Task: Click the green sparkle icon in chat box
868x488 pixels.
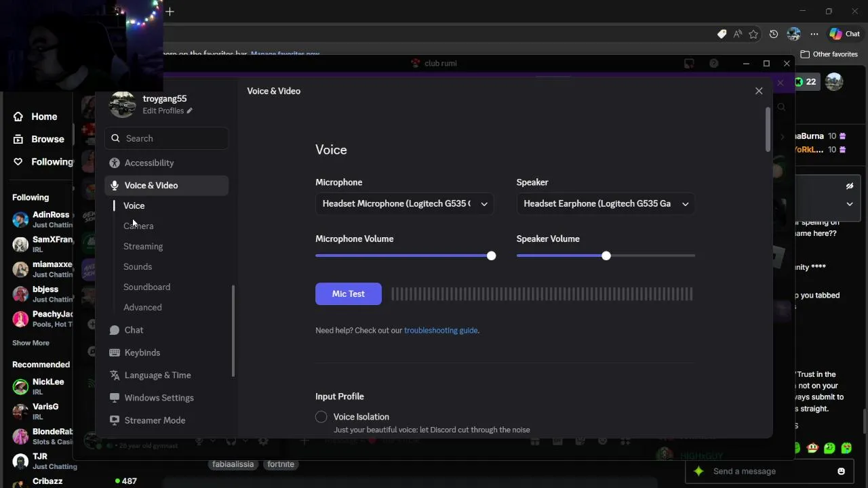Action: coord(698,471)
